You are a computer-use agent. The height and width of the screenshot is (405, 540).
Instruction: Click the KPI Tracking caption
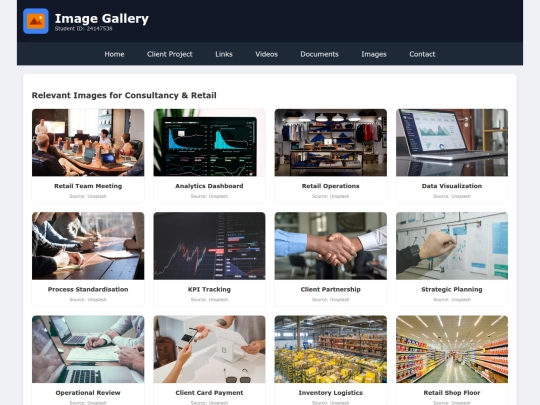(209, 289)
